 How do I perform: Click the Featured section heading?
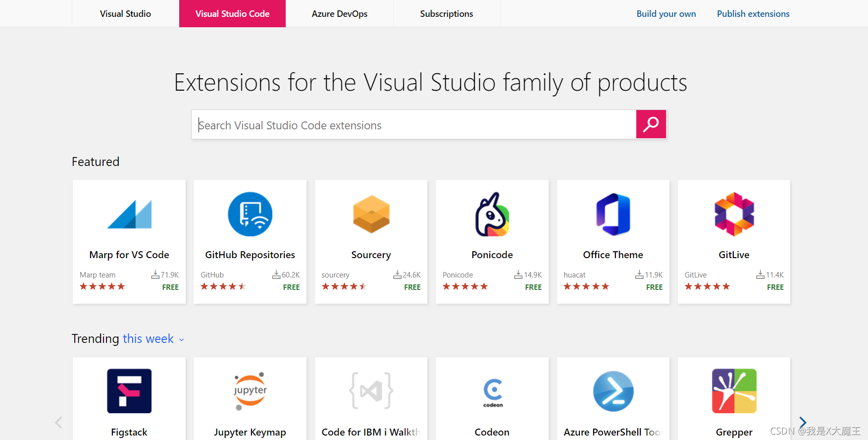click(x=96, y=162)
